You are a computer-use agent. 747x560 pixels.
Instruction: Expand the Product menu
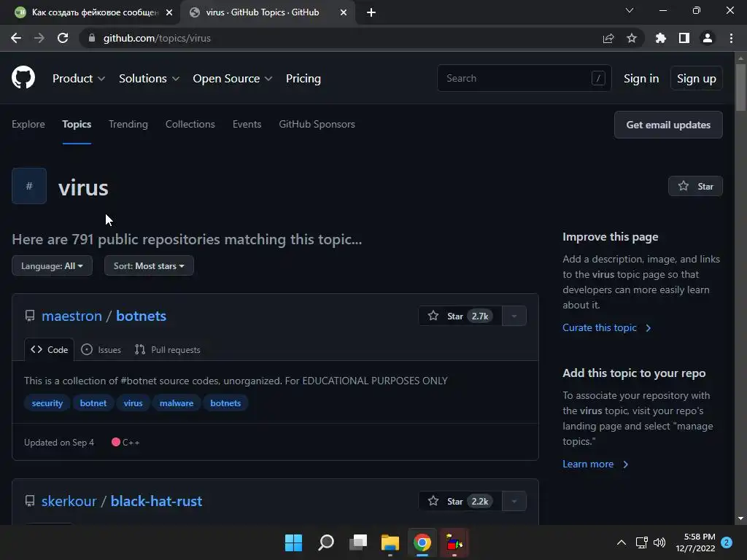(79, 78)
